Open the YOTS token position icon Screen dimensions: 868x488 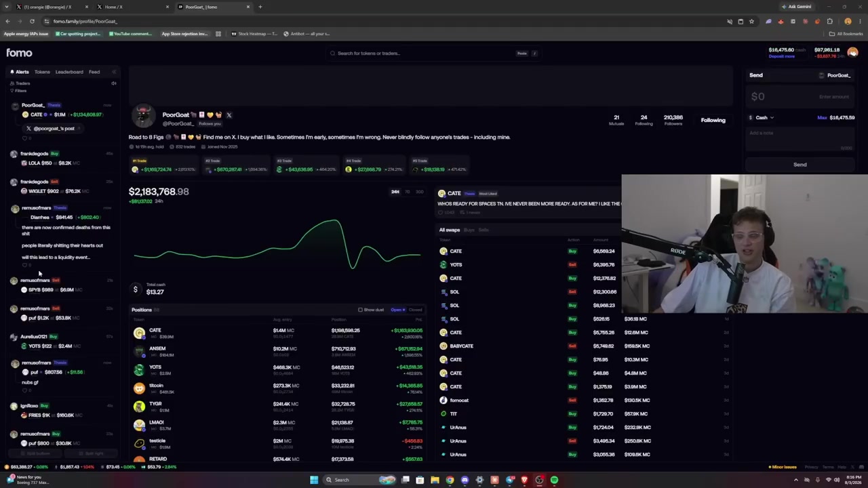pyautogui.click(x=139, y=369)
